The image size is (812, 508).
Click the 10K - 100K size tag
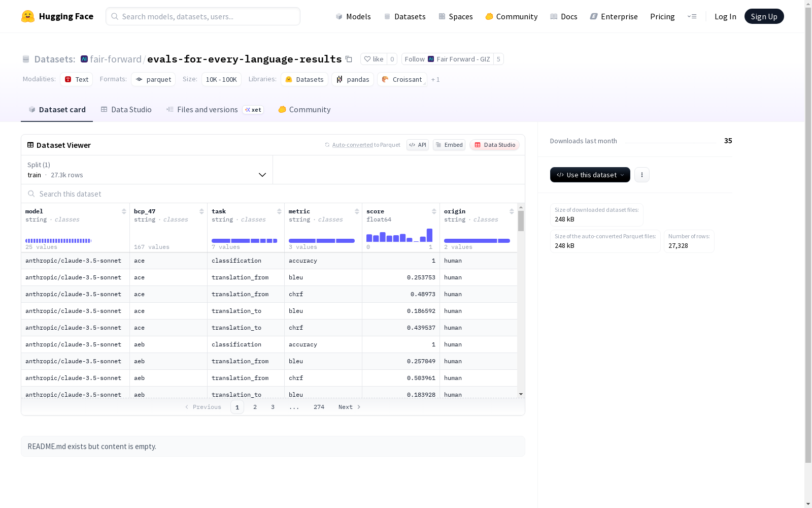click(x=221, y=79)
